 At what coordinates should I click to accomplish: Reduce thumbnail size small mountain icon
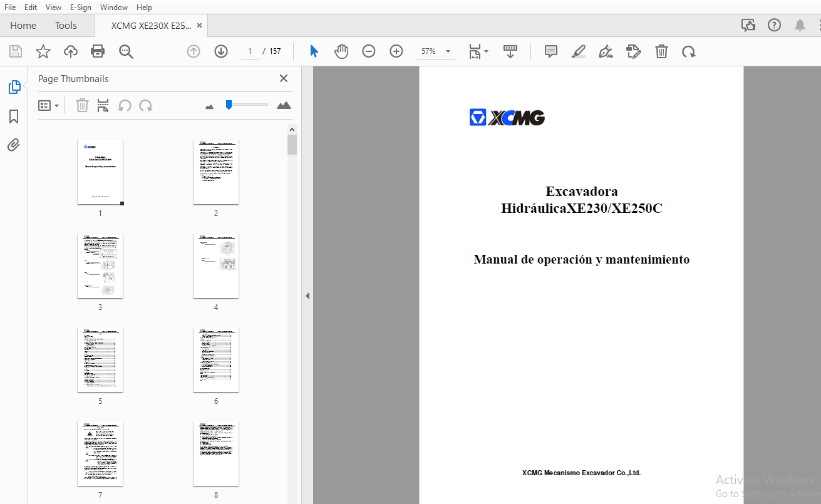click(x=210, y=106)
